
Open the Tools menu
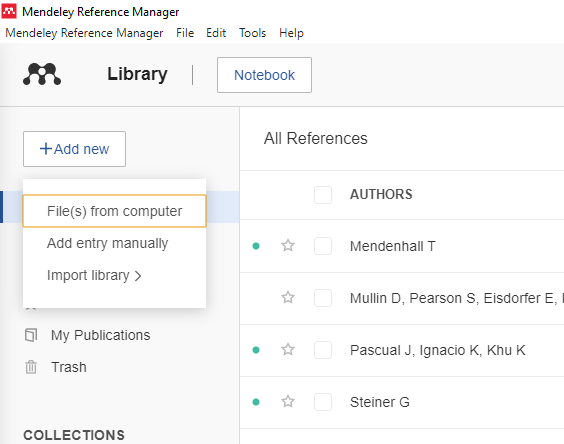(253, 33)
